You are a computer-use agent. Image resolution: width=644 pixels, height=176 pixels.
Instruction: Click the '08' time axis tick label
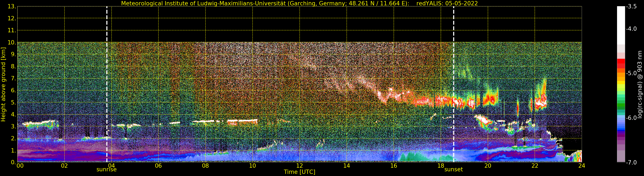tap(205, 166)
